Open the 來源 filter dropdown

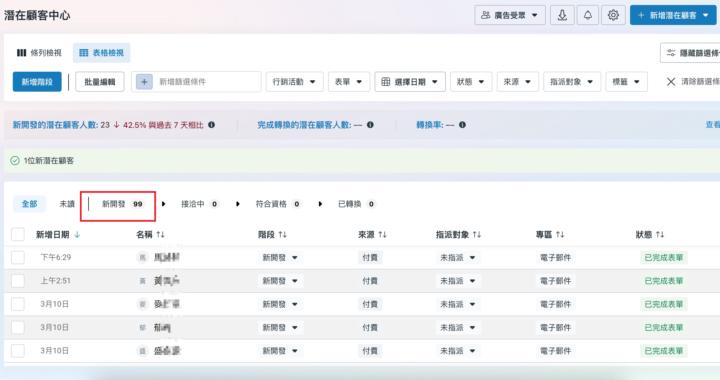tap(518, 82)
